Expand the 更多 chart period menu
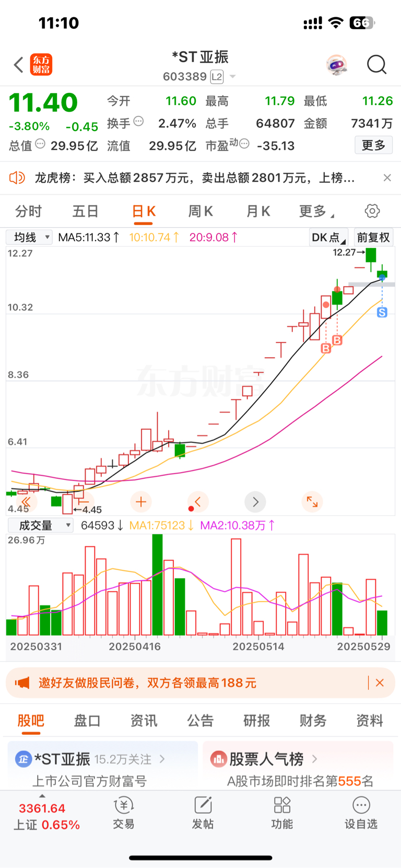Viewport: 401px width, 868px height. (x=316, y=212)
